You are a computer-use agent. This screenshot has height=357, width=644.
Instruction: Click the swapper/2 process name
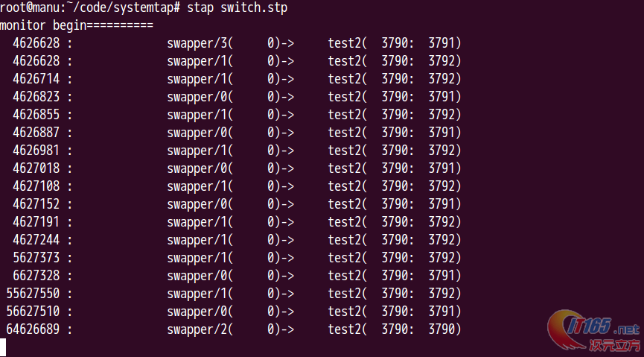click(197, 330)
